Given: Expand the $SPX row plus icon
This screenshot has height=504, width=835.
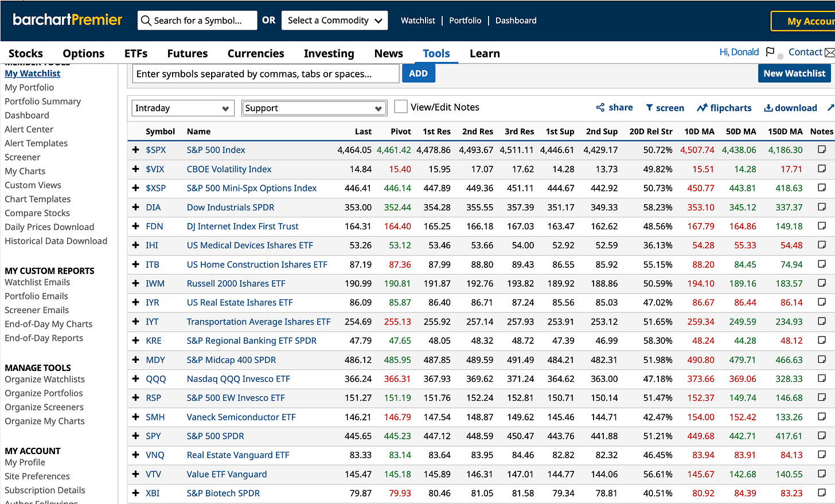Looking at the screenshot, I should [136, 150].
